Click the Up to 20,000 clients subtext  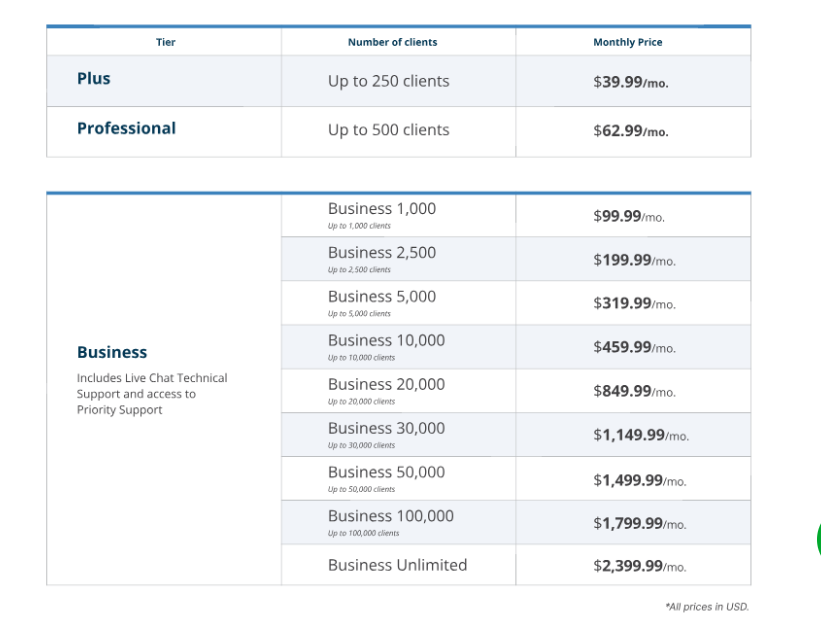coord(361,402)
